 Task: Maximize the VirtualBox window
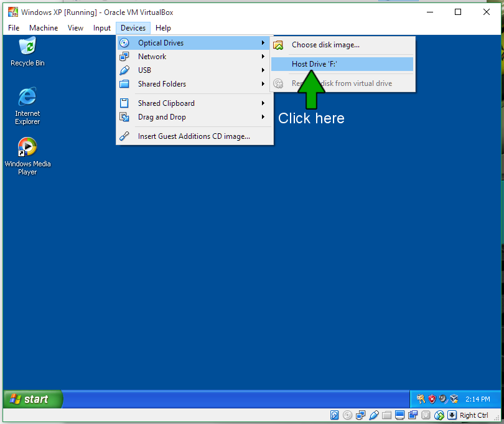coord(458,12)
